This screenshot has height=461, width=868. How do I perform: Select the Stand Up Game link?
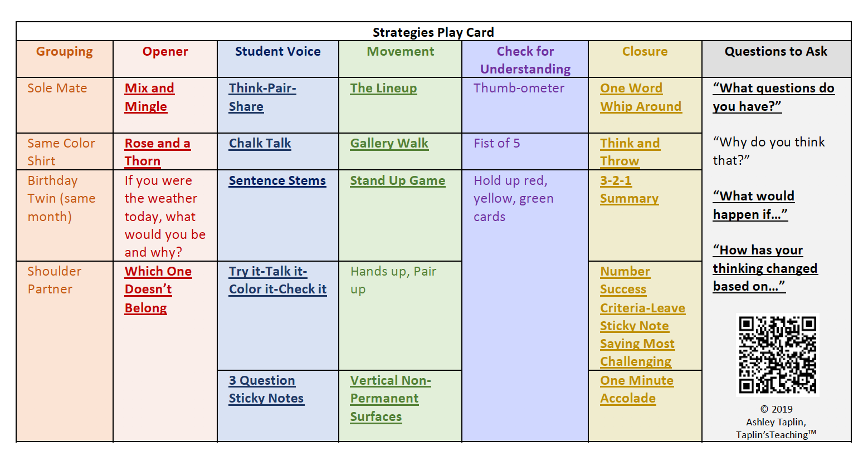[397, 181]
